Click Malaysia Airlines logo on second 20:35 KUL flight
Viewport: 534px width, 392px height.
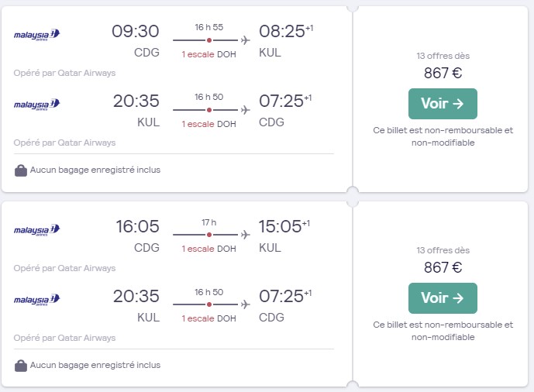pyautogui.click(x=36, y=300)
